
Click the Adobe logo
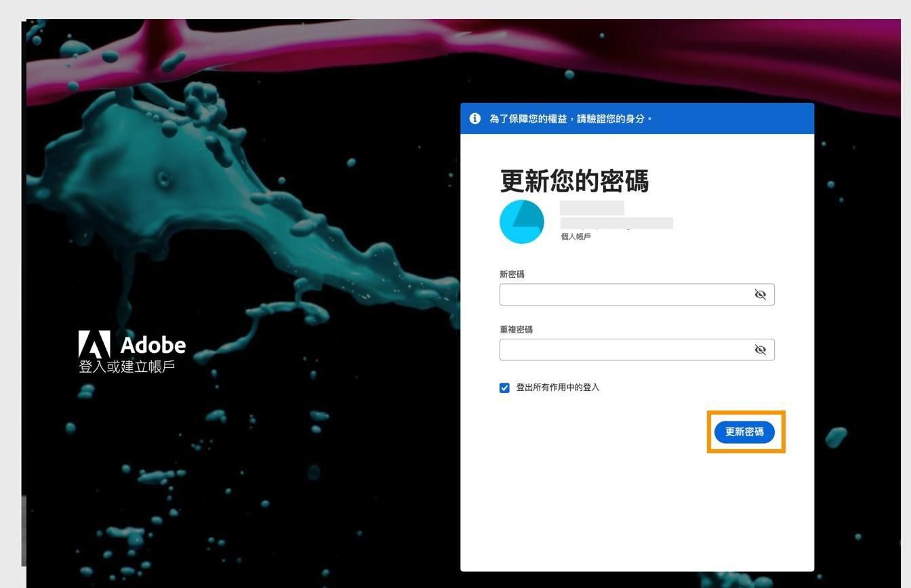pyautogui.click(x=132, y=345)
